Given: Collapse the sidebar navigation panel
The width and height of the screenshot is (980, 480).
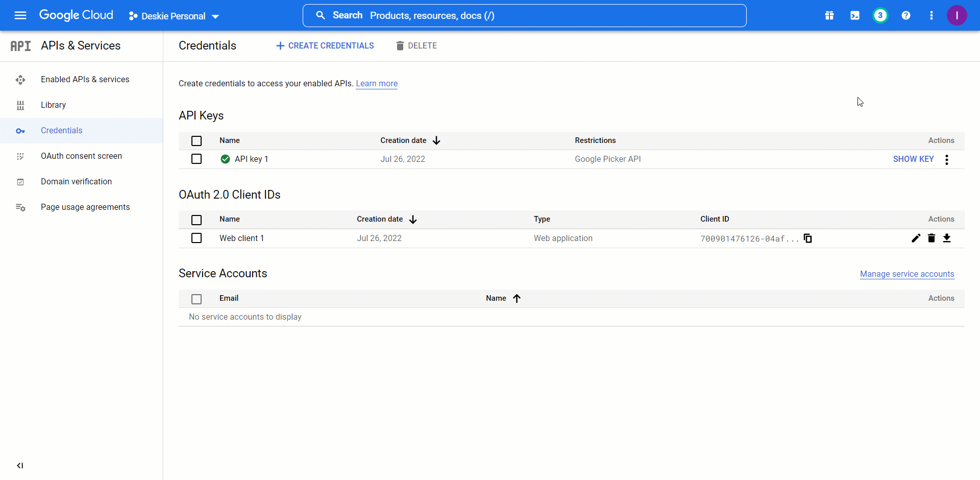Looking at the screenshot, I should coord(20,465).
